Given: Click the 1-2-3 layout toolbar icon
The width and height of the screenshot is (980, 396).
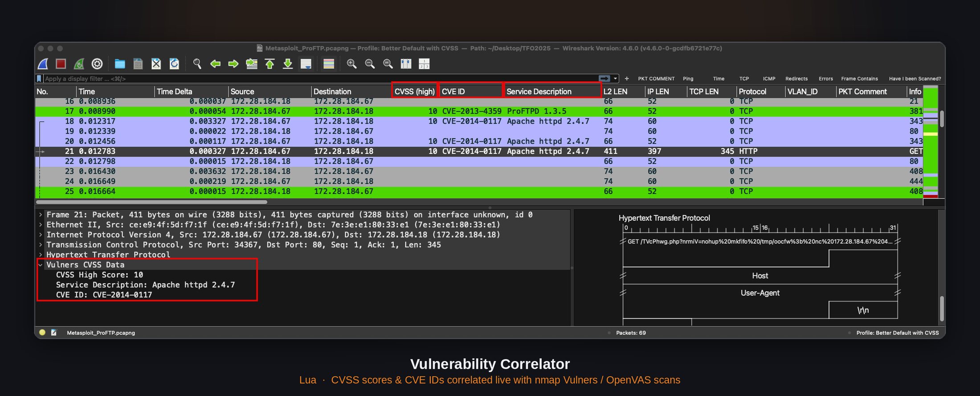Looking at the screenshot, I should (x=424, y=64).
